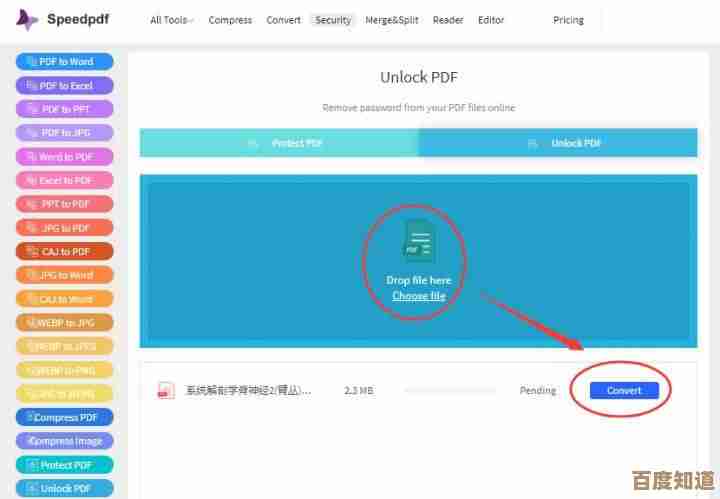Click the Choose file link
Image resolution: width=720 pixels, height=499 pixels.
(419, 296)
